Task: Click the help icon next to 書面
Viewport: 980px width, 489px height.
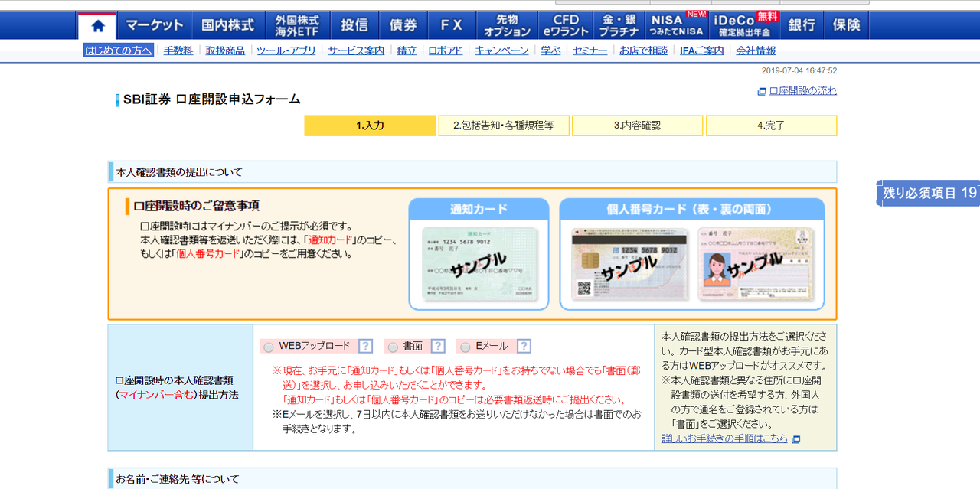Action: [x=438, y=346]
